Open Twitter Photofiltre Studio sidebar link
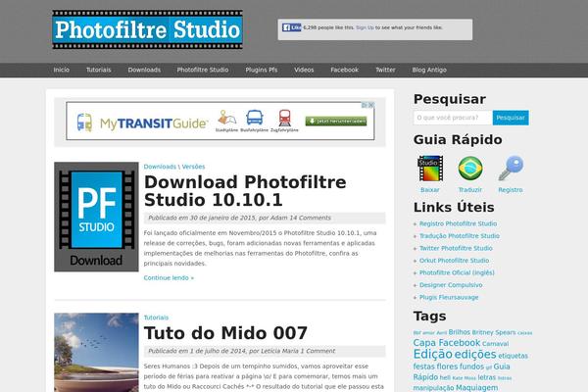Screen dimensions: 588x392 click(456, 248)
